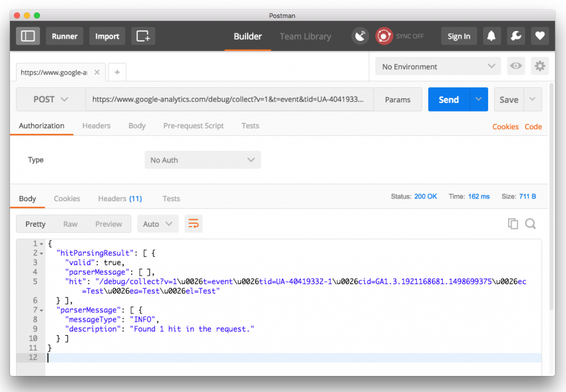Open the Team Library tab
This screenshot has width=566, height=392.
(305, 36)
